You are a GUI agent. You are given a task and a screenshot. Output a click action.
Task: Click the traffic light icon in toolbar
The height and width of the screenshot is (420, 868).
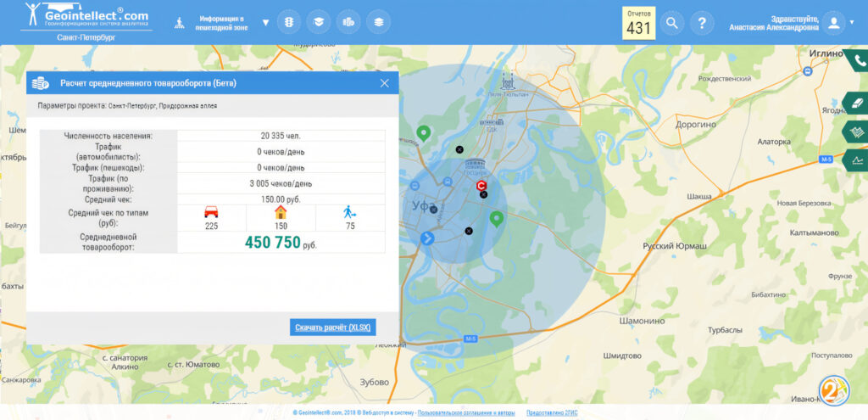click(x=291, y=22)
